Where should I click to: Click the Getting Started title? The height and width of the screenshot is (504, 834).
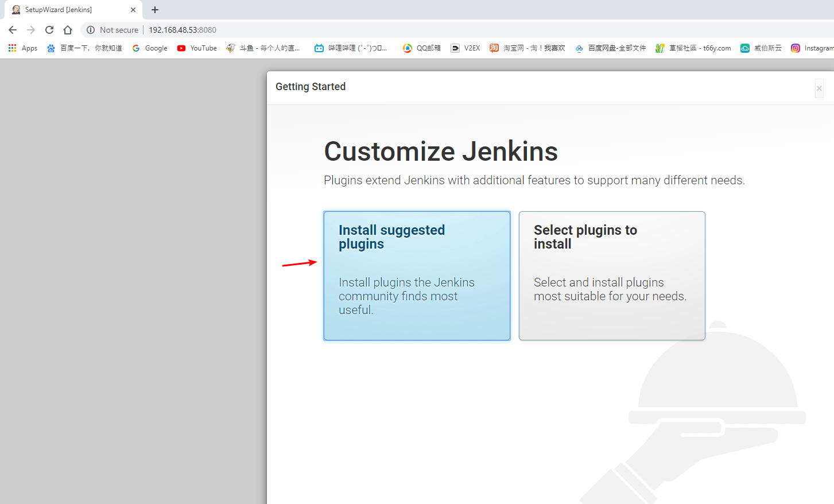(311, 87)
